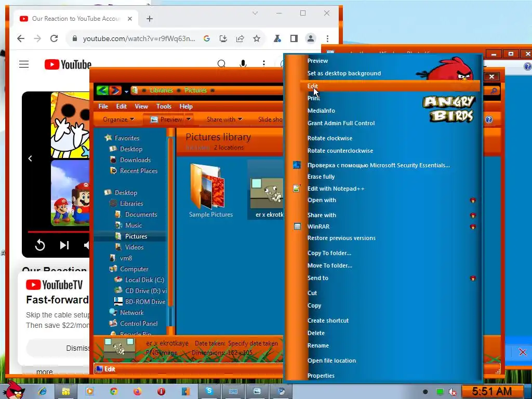Choose Rename in context menu

(318, 345)
